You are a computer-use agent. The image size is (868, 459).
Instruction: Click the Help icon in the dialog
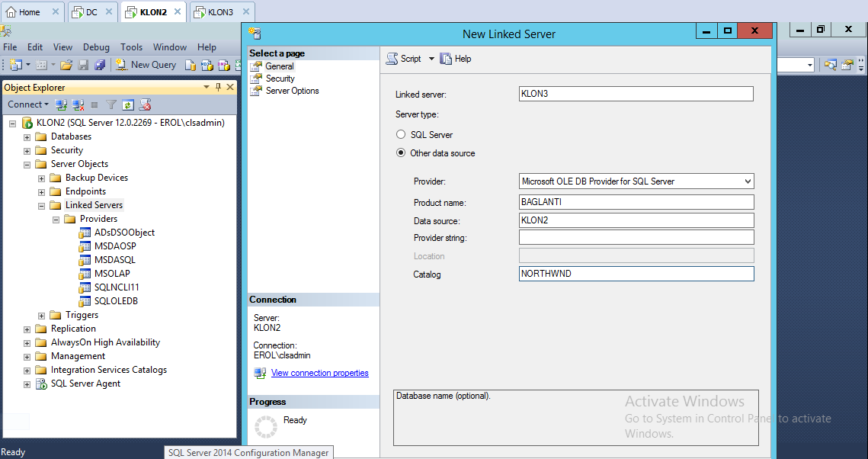click(447, 59)
